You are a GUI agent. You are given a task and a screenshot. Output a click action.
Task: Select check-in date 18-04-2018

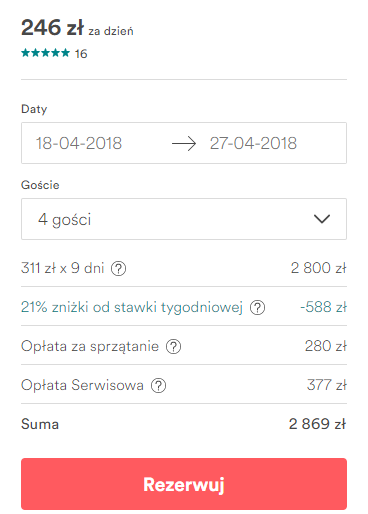pos(79,143)
